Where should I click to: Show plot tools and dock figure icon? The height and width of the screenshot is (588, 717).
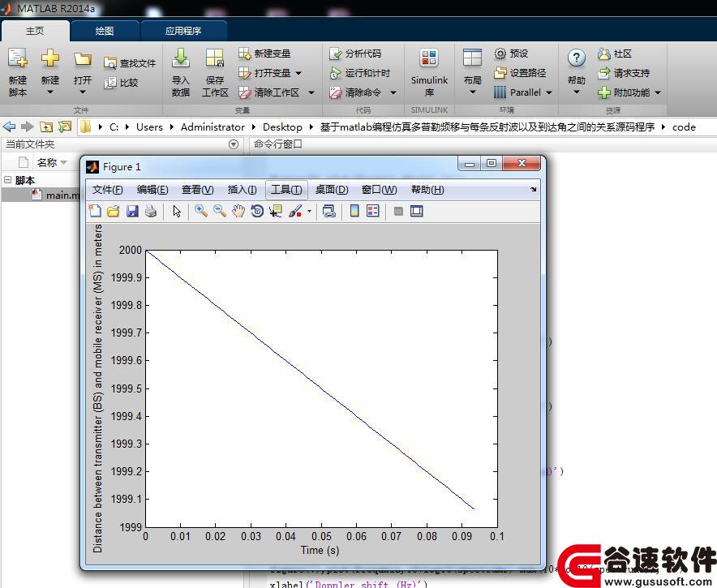pos(417,211)
